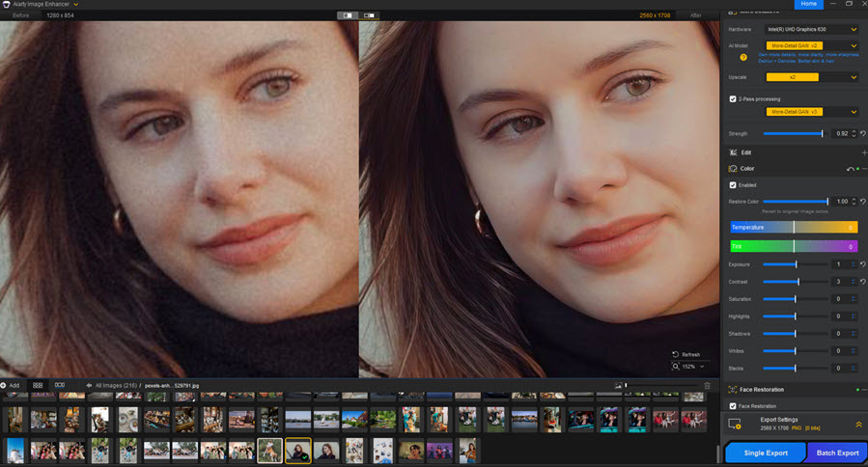Reset the Strength value
868x467 pixels.
pyautogui.click(x=863, y=133)
